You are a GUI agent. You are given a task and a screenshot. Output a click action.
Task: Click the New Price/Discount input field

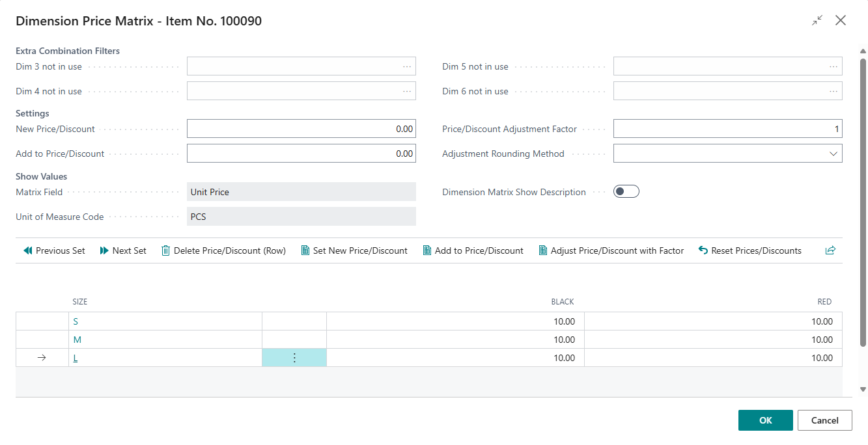[x=301, y=129]
